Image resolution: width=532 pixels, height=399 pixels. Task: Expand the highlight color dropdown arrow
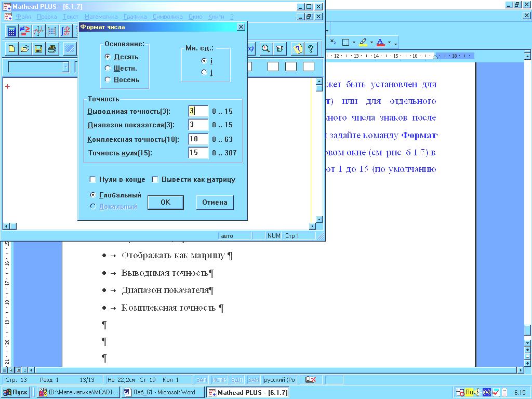click(x=371, y=43)
